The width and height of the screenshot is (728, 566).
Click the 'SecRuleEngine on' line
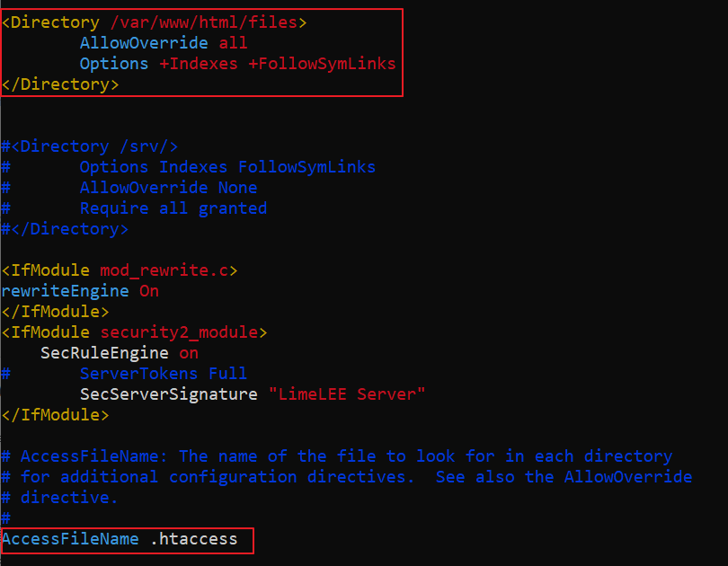pos(120,353)
